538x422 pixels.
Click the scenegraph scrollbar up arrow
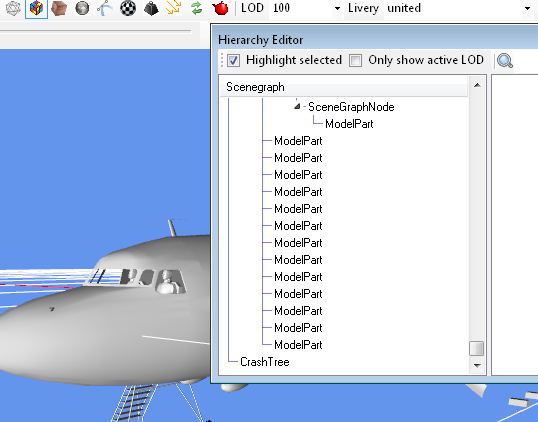coord(477,85)
